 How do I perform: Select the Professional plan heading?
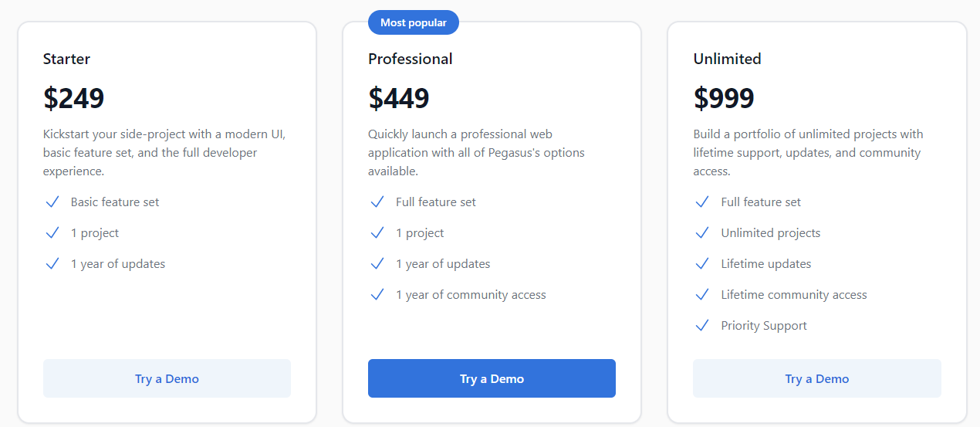[x=411, y=59]
